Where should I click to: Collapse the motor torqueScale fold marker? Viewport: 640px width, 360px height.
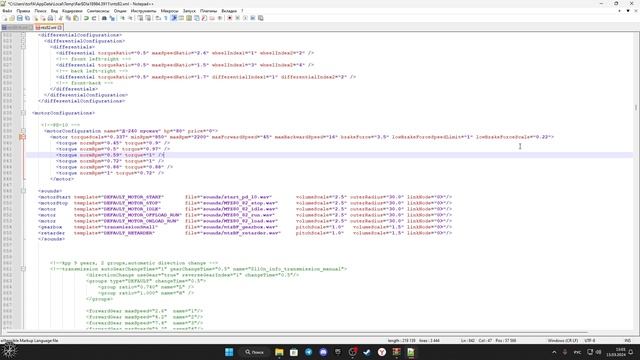pos(23,137)
